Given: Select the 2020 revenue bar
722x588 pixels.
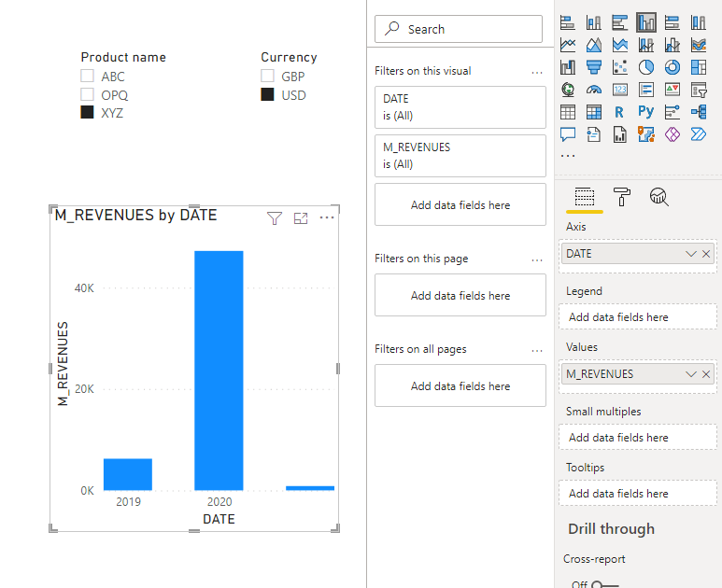Looking at the screenshot, I should [x=219, y=371].
